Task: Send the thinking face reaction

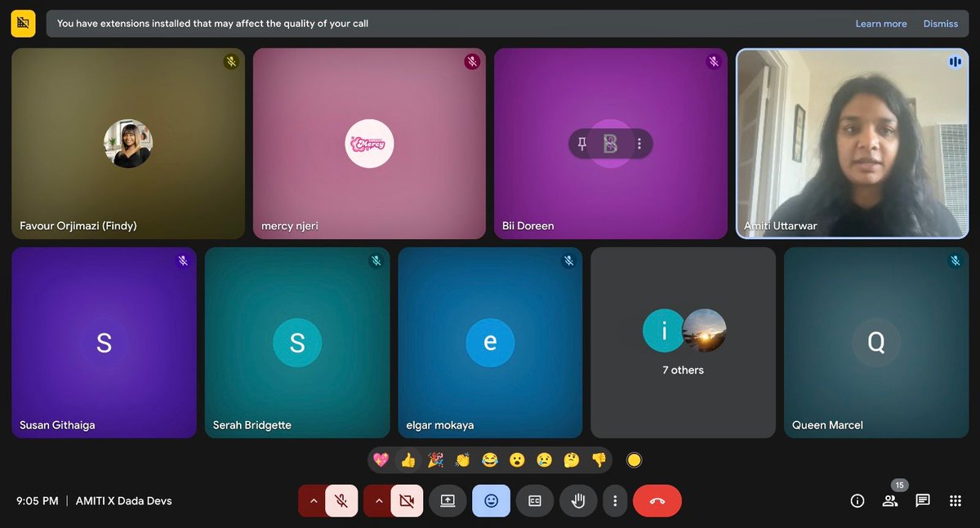Action: coord(572,460)
